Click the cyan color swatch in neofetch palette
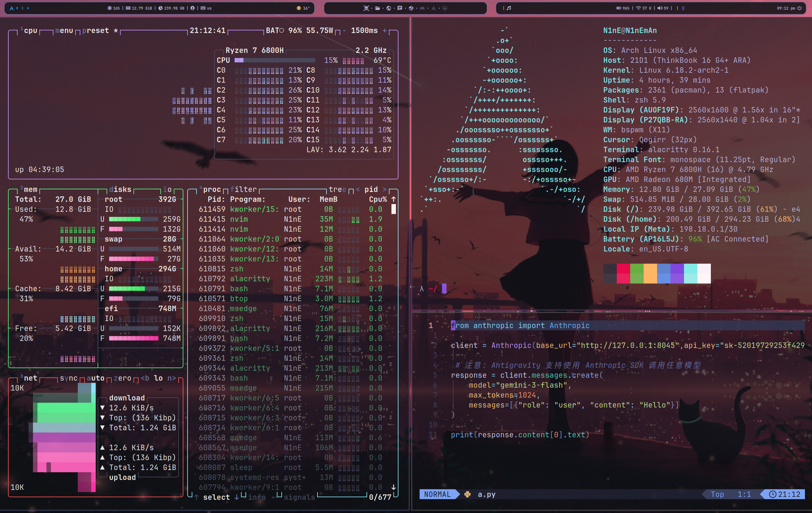The image size is (812, 513). [x=691, y=273]
